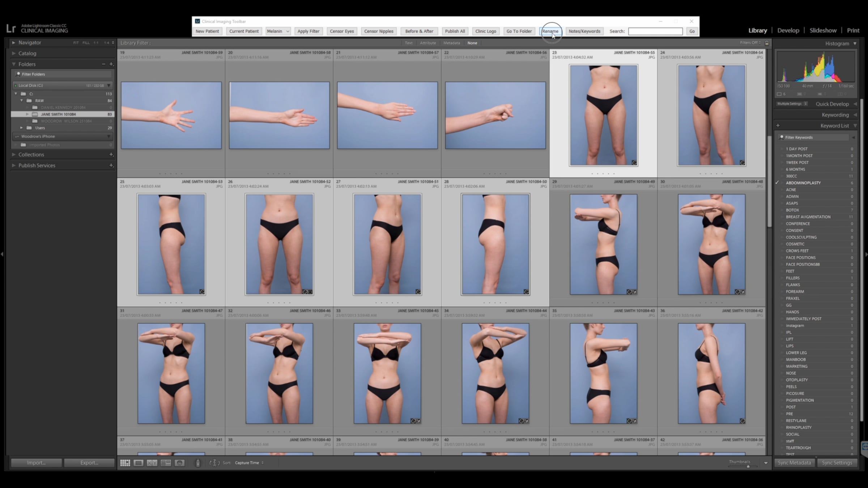Click the RAW folder icon
The width and height of the screenshot is (868, 488).
tap(29, 100)
